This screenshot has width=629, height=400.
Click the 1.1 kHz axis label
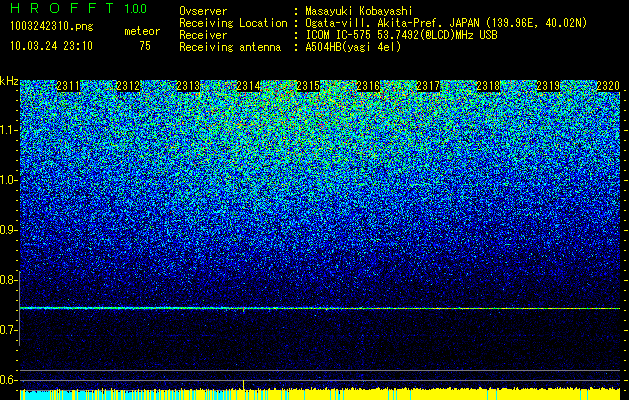click(x=7, y=130)
